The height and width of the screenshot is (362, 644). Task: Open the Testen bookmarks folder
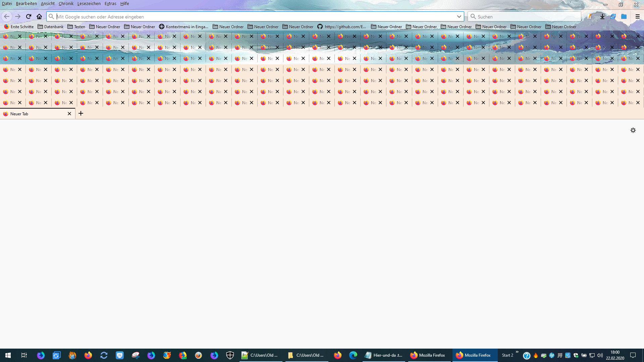(76, 26)
